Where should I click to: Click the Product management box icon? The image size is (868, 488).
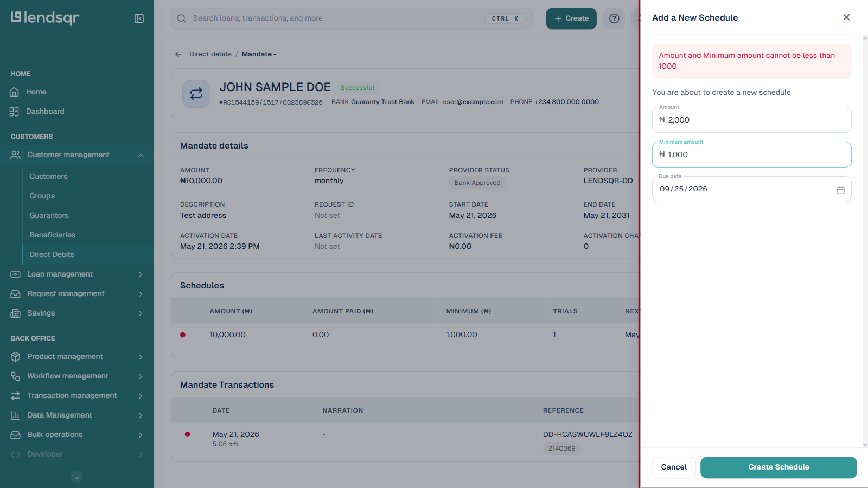[x=16, y=357]
